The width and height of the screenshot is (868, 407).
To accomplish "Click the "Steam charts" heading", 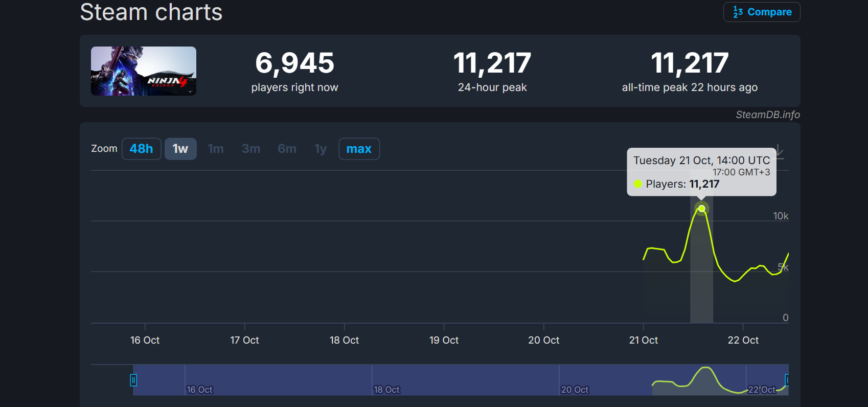I will 151,12.
